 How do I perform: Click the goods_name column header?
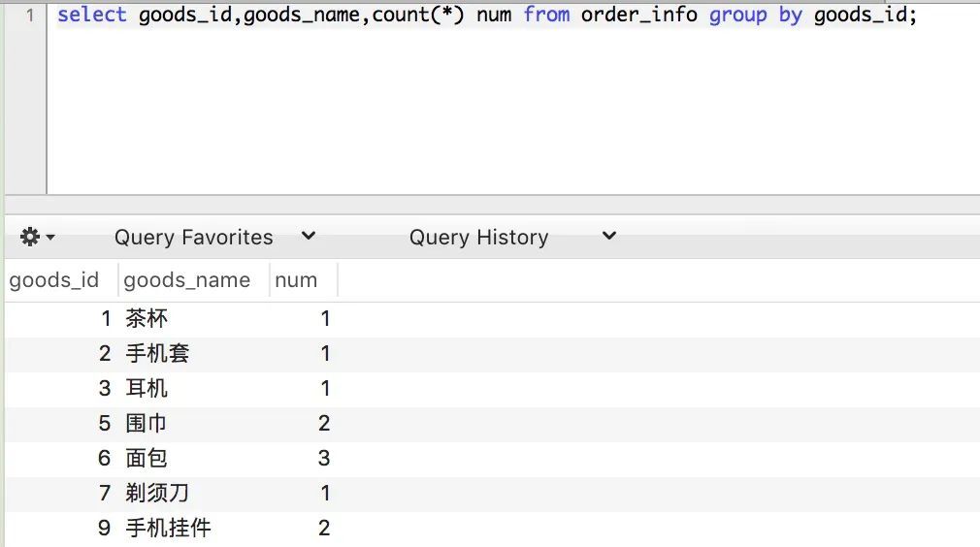coord(187,280)
